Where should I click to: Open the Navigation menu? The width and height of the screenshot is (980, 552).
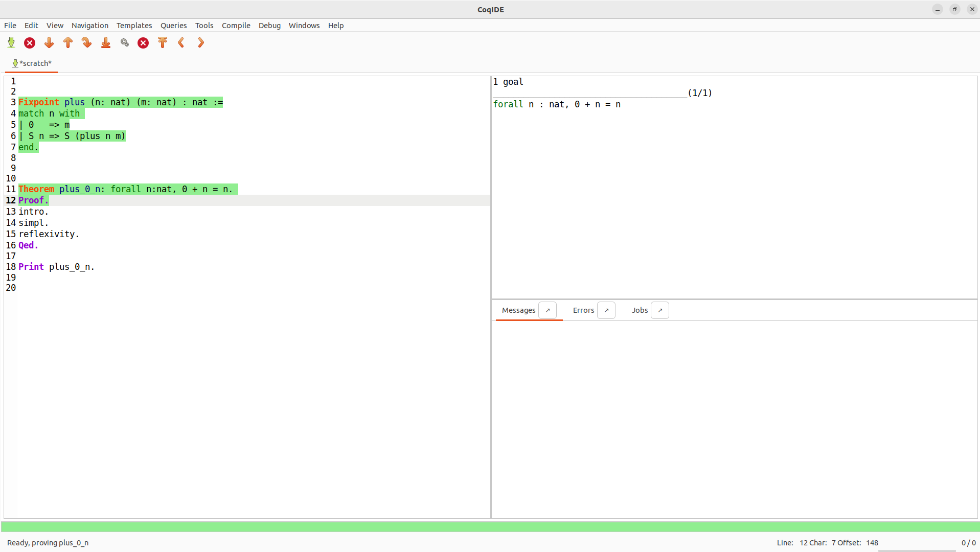[x=90, y=26]
